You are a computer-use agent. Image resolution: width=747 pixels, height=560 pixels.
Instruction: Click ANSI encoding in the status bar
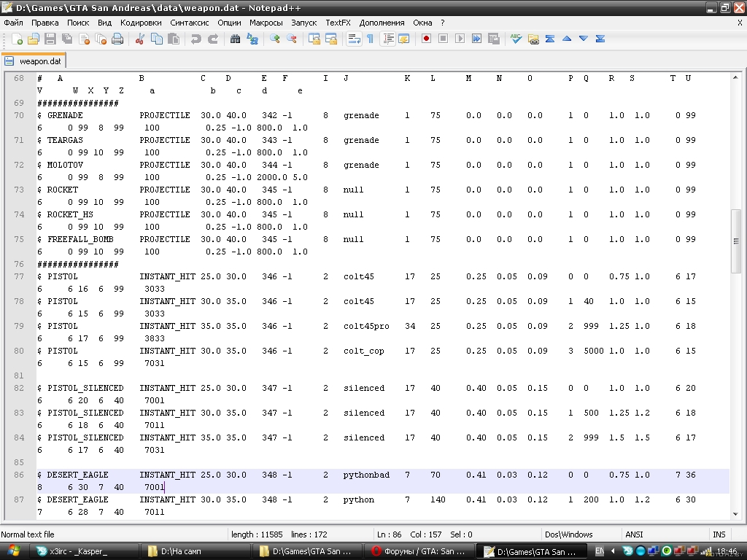[634, 534]
